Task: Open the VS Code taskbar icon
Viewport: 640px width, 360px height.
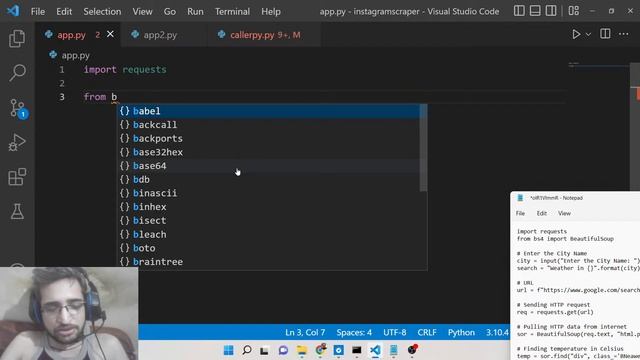Action: tap(375, 350)
